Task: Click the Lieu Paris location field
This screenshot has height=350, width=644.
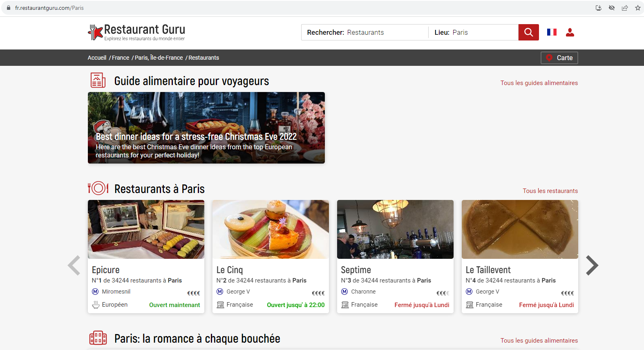Action: [474, 32]
